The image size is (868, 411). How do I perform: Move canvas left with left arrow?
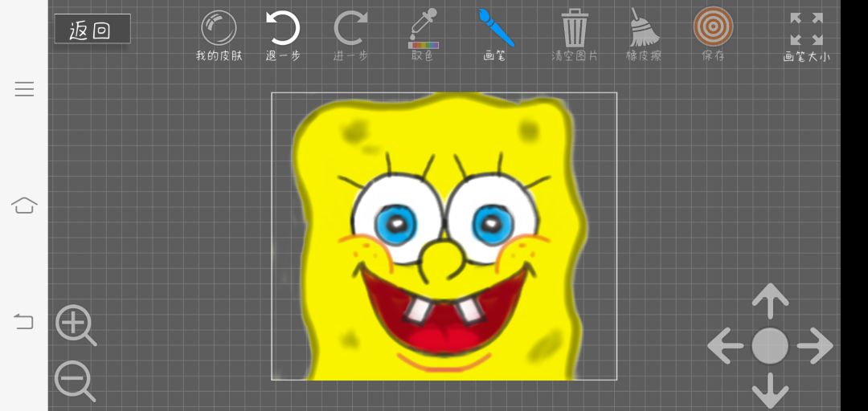tap(725, 346)
